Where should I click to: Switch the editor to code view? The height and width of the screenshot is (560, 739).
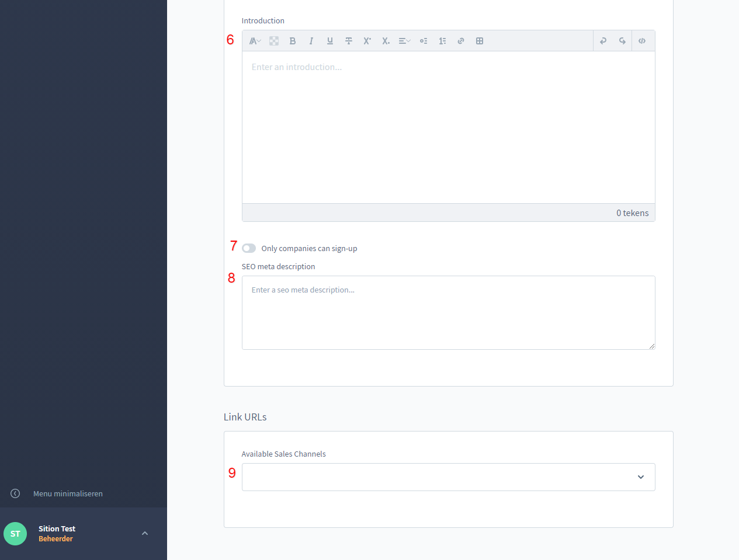(642, 41)
